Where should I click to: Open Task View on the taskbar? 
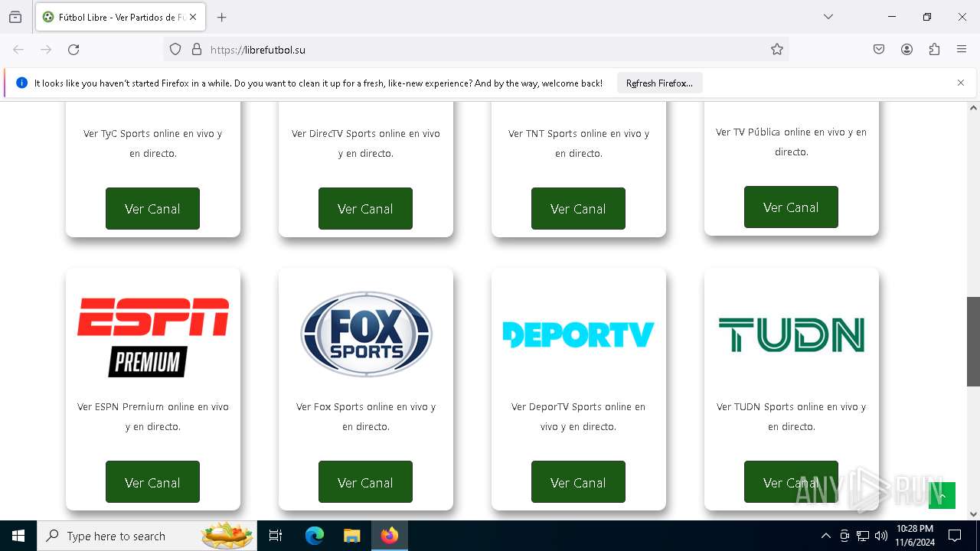[276, 536]
